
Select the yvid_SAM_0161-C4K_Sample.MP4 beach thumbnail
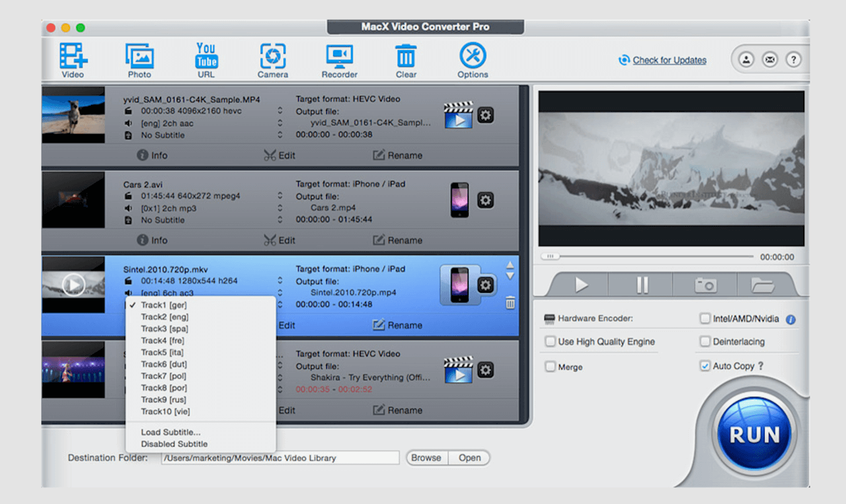73,115
